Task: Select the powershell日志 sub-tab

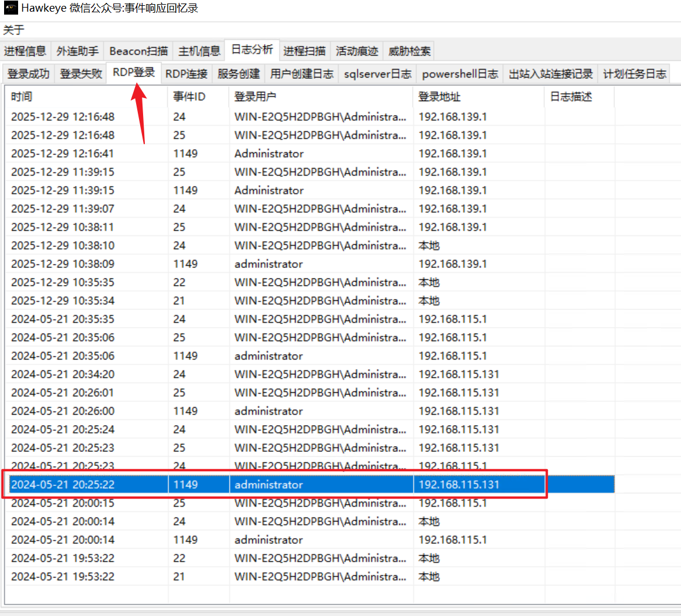Action: point(460,74)
